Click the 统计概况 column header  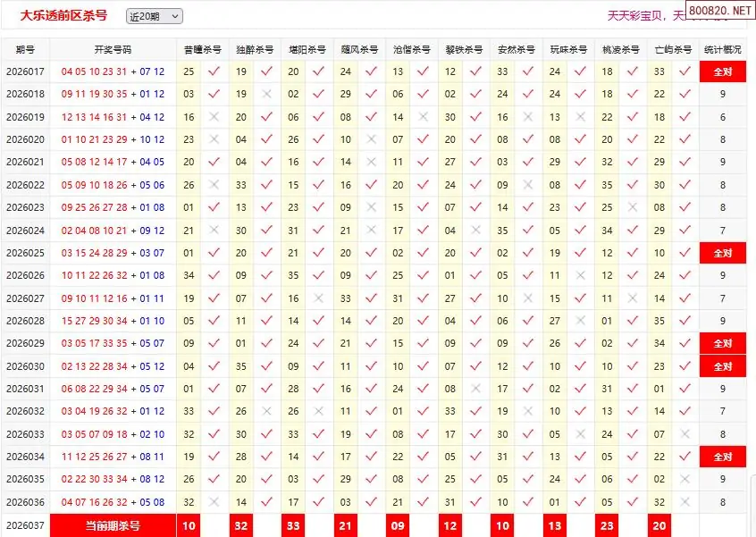[722, 50]
